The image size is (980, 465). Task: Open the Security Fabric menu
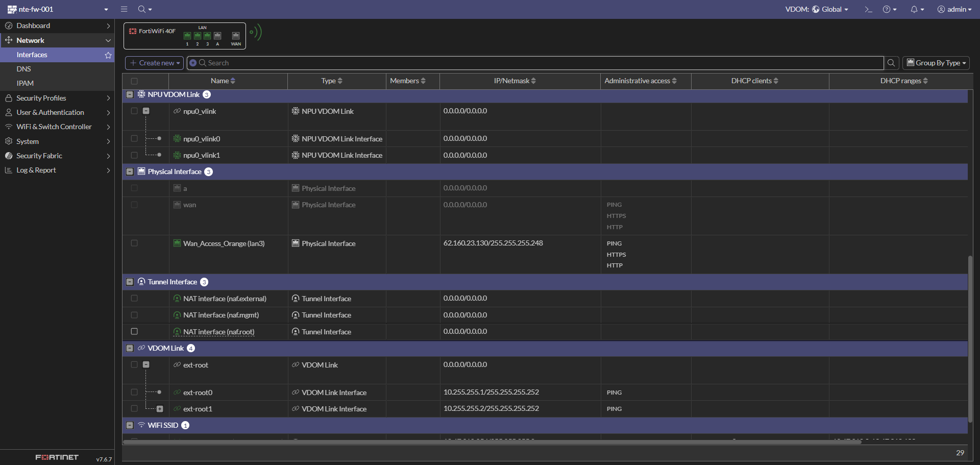coord(57,156)
